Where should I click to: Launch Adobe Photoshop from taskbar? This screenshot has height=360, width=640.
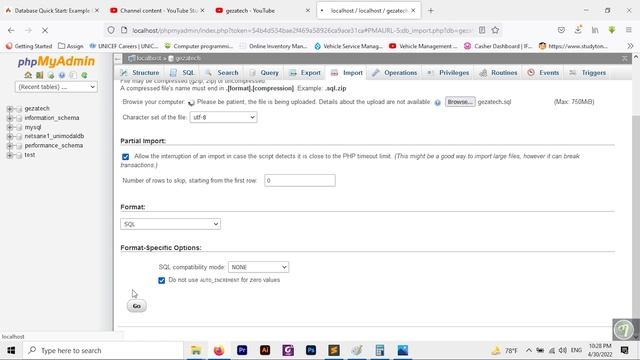click(311, 350)
